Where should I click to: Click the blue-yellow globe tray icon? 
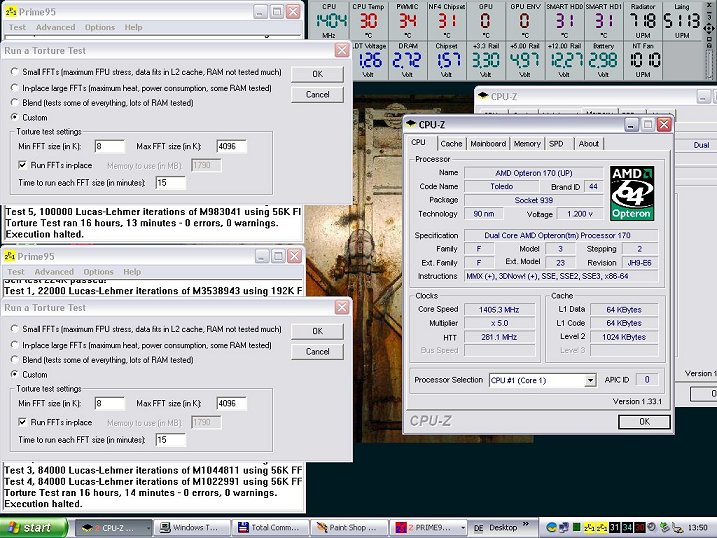pyautogui.click(x=551, y=527)
